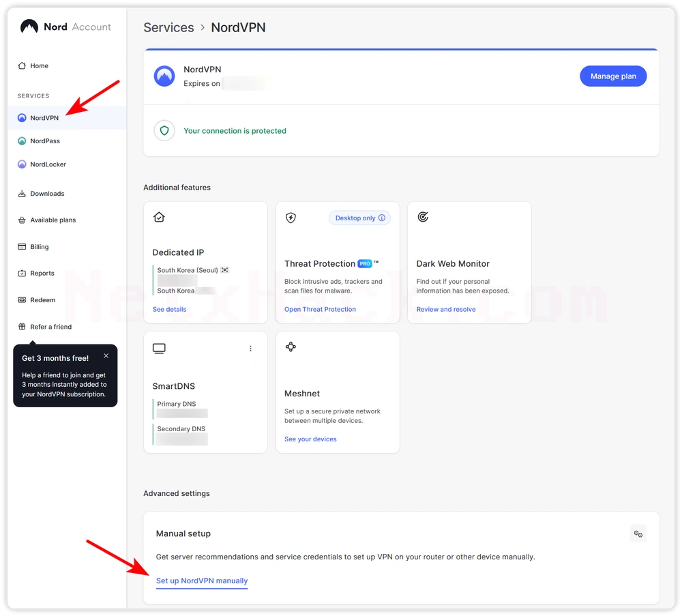Click the Manage plan button

coord(613,76)
